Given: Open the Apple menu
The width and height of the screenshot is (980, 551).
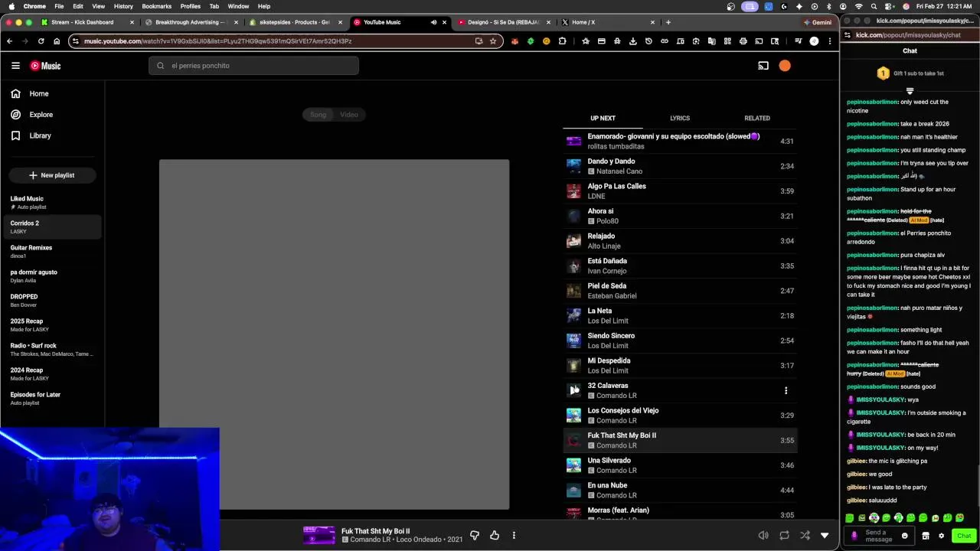Looking at the screenshot, I should (10, 6).
